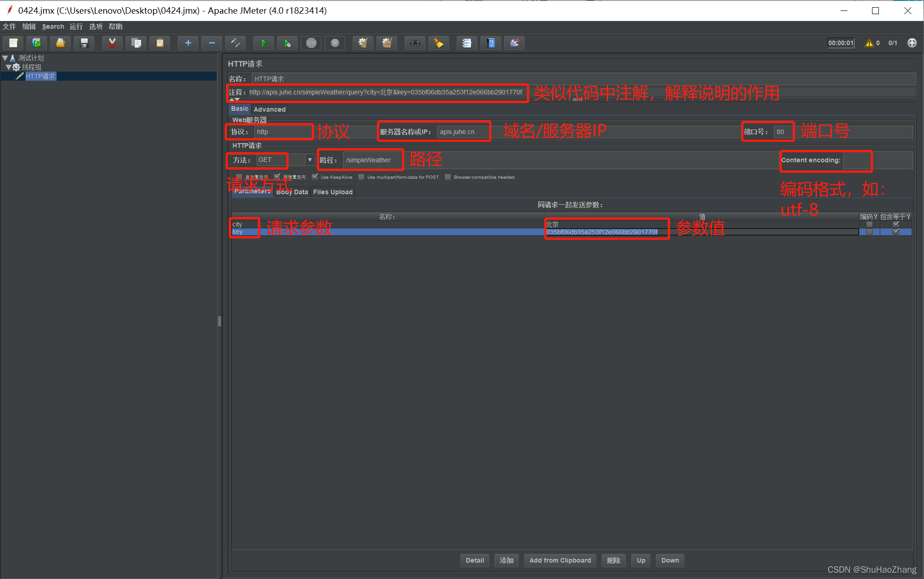
Task: Click the Add from Clipboard button
Action: click(560, 560)
